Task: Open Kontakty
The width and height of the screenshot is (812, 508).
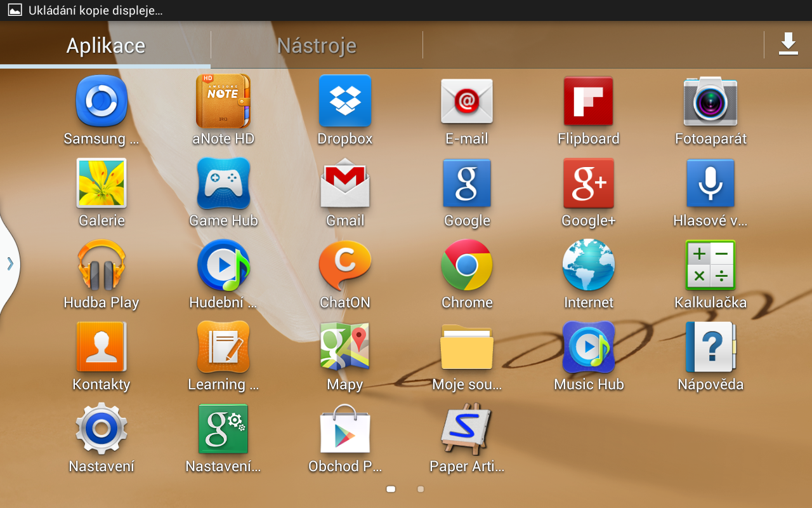Action: 101,347
